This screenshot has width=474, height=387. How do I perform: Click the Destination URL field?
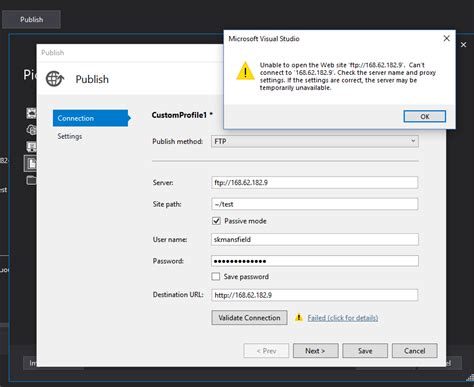pos(315,295)
